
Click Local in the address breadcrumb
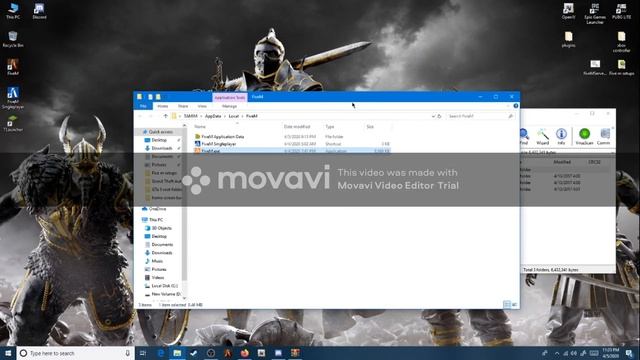click(233, 116)
